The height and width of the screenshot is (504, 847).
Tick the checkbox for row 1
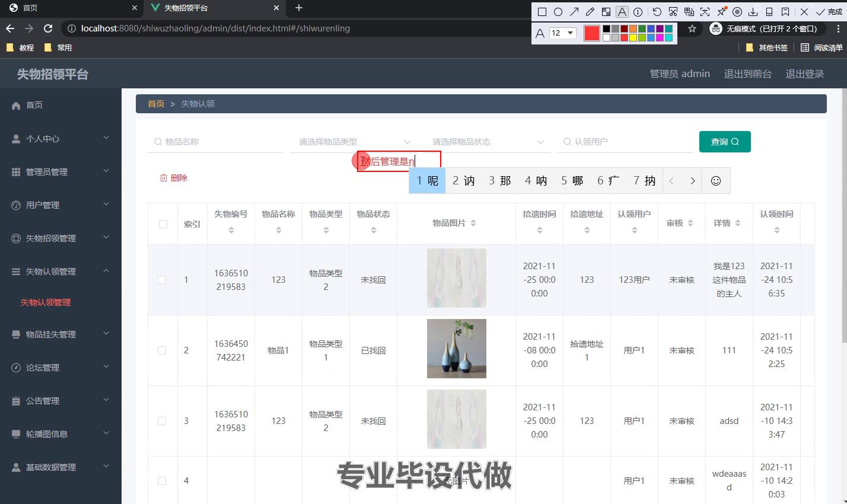162,280
